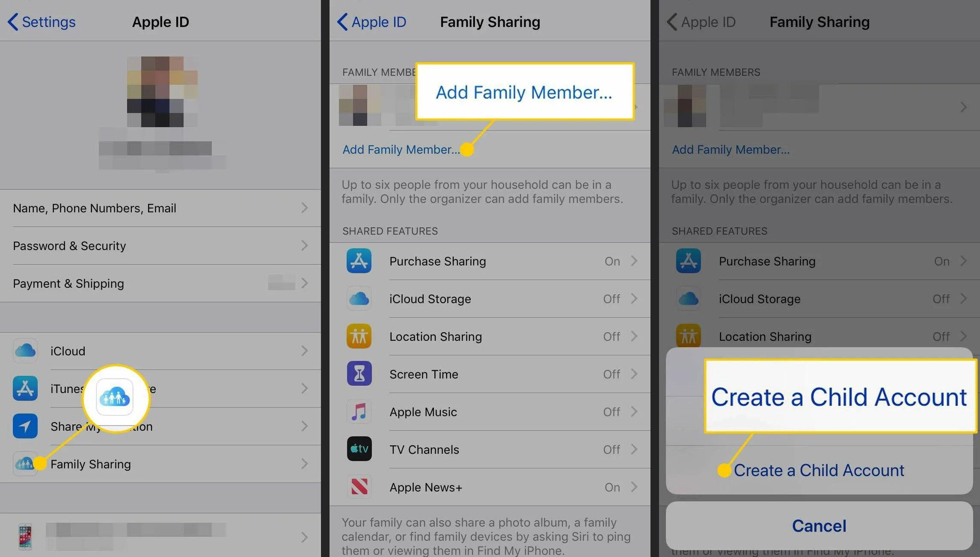Tap the iTunes & App Store icon
This screenshot has height=557, width=980.
point(25,388)
